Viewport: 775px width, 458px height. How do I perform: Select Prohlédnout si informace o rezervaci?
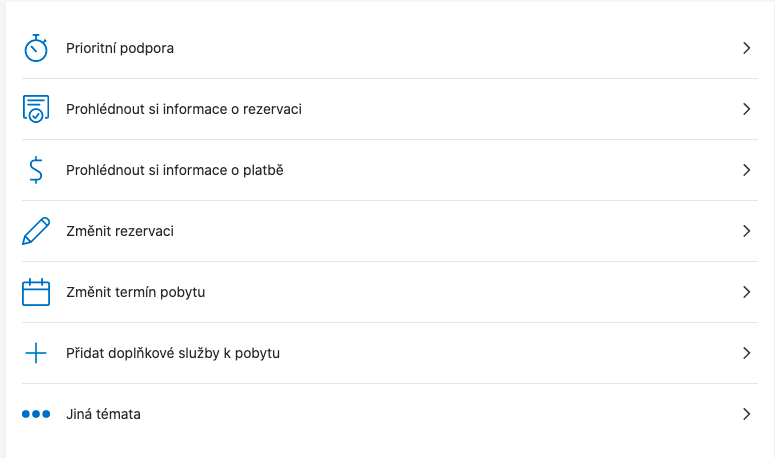(x=184, y=109)
